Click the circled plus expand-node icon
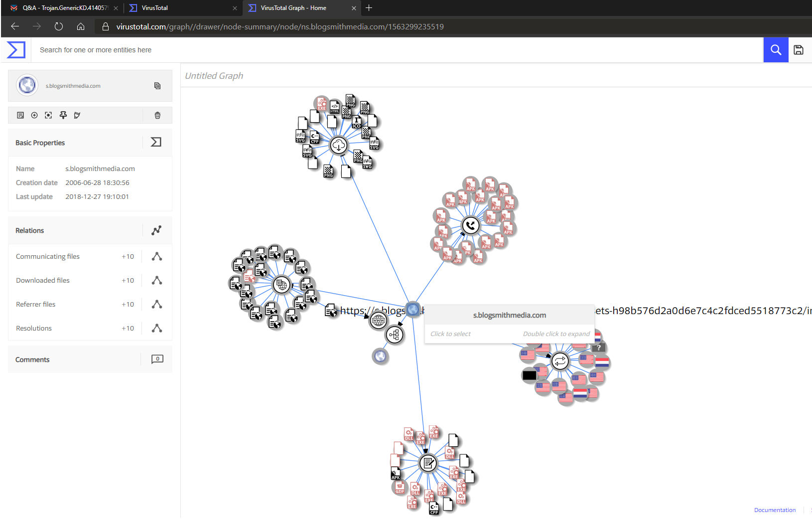The height and width of the screenshot is (520, 812). click(x=34, y=115)
